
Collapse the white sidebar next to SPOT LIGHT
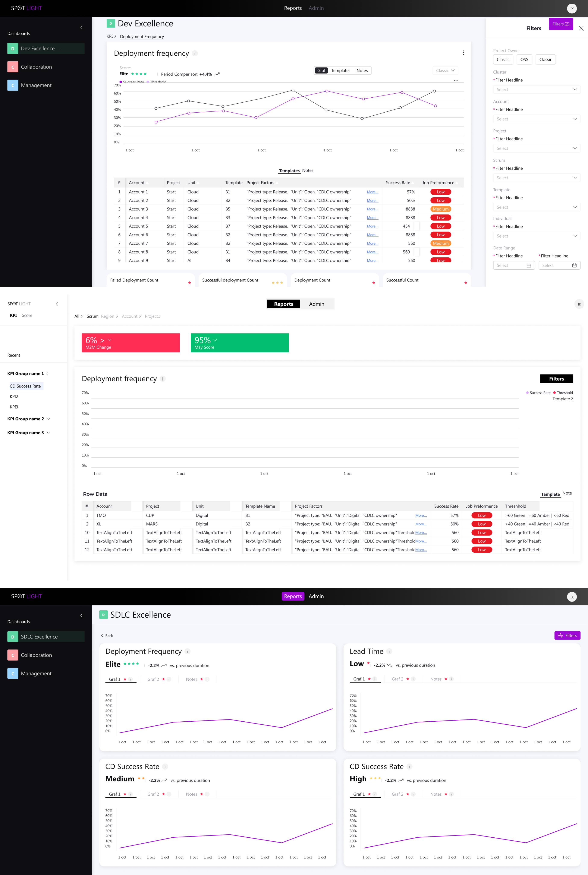click(57, 304)
